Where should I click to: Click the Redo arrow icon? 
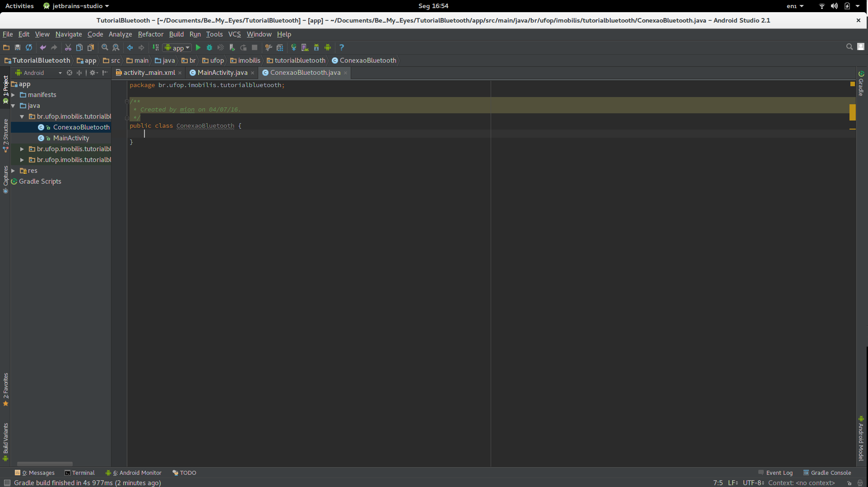54,47
